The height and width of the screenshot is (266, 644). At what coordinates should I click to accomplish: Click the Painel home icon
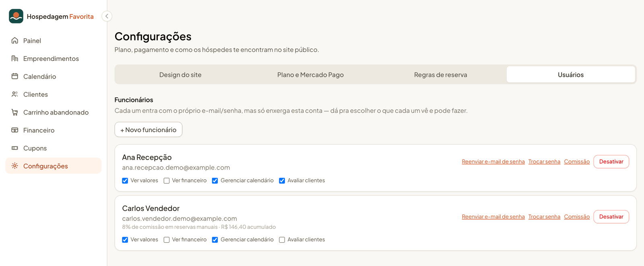click(x=15, y=41)
